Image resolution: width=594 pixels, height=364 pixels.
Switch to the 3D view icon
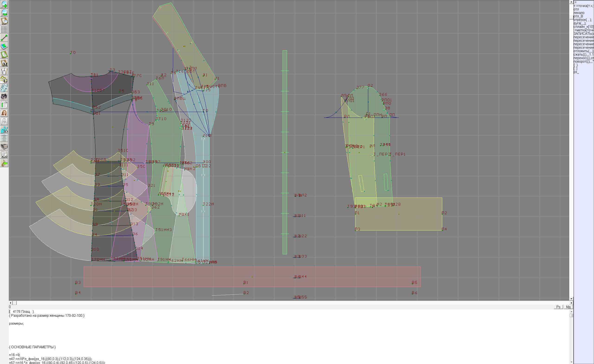(x=4, y=130)
